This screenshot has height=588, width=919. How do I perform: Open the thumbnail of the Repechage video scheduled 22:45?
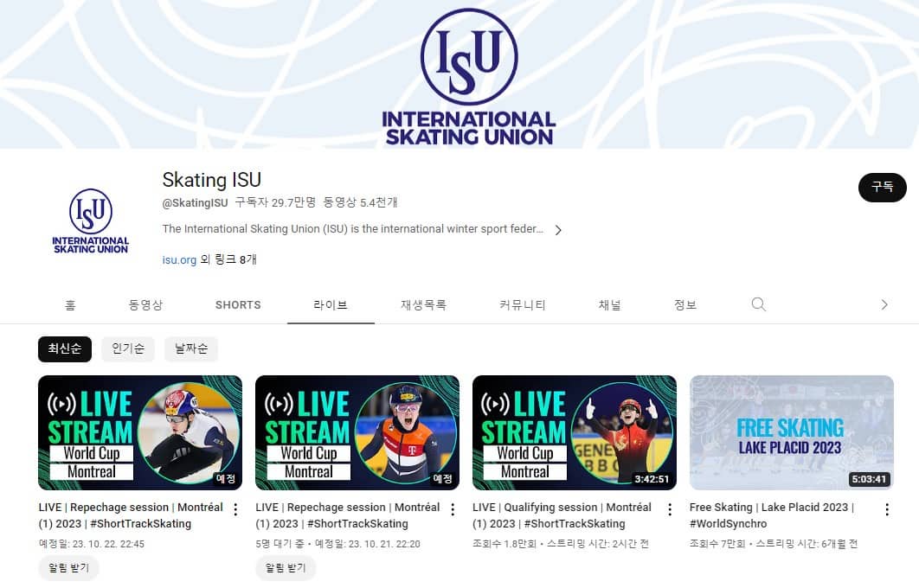[140, 433]
